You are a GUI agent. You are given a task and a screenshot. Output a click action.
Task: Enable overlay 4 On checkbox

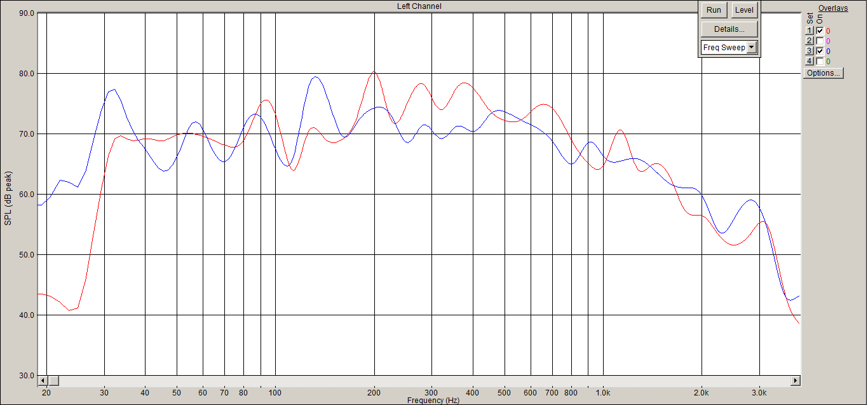click(820, 61)
